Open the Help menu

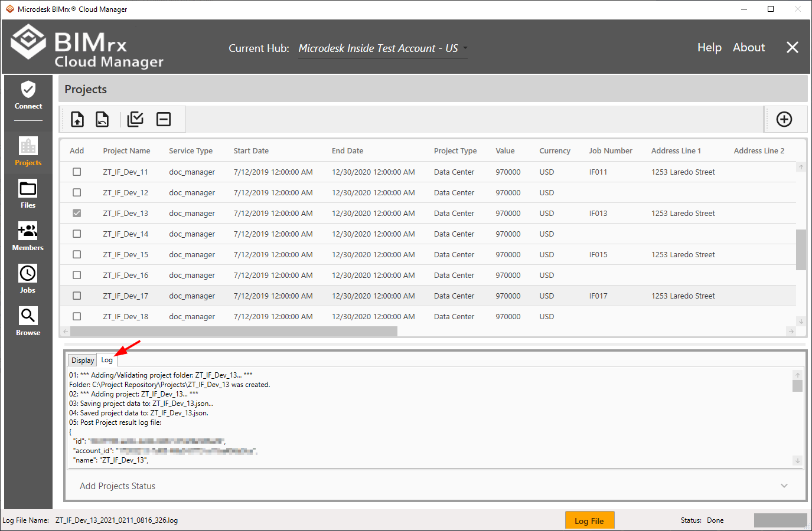click(709, 48)
